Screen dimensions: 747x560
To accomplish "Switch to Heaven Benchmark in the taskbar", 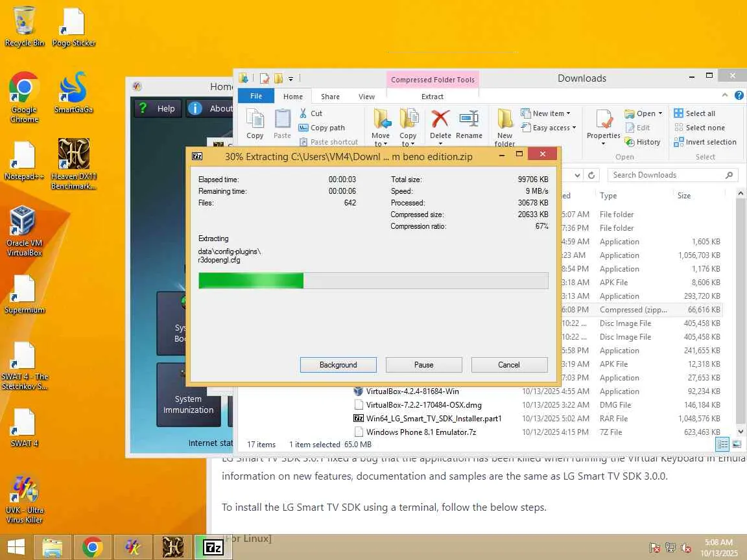I will 173,547.
